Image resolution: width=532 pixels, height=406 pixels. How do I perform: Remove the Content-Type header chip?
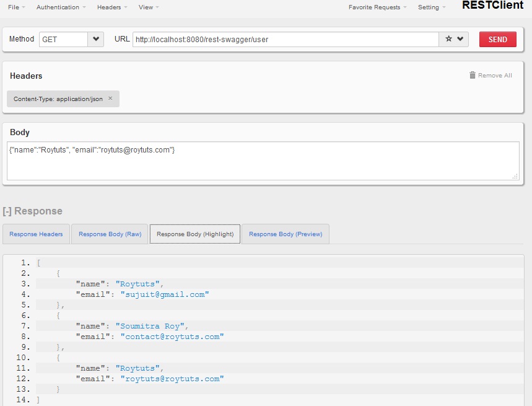coord(110,98)
